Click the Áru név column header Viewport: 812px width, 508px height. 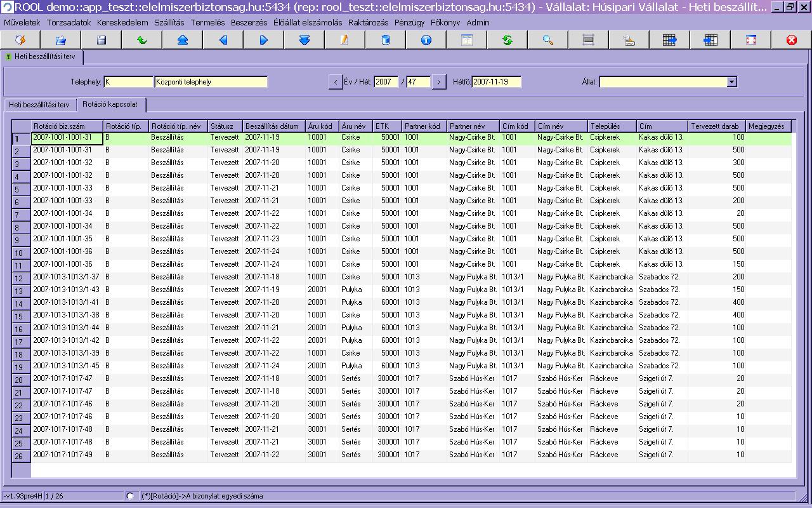(x=356, y=126)
